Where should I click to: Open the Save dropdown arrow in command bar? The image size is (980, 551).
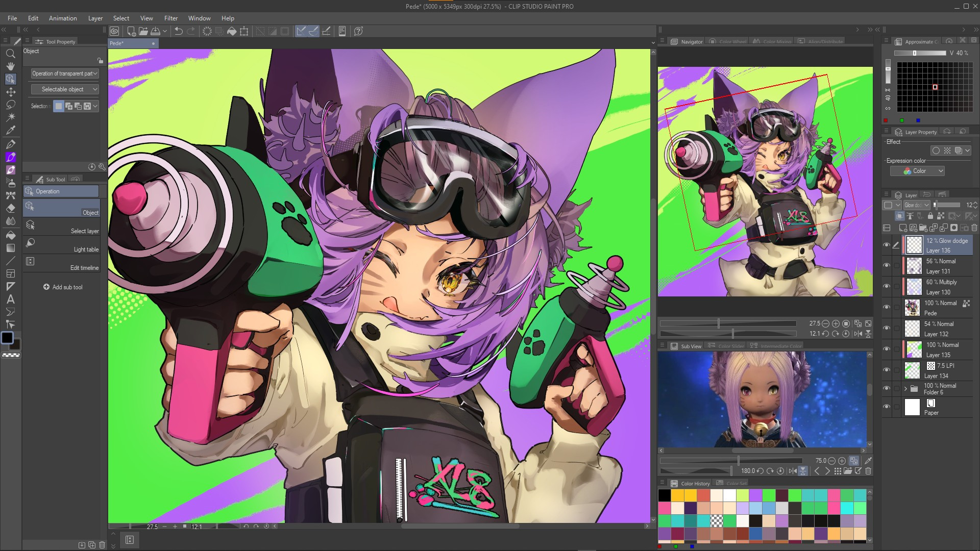coord(165,31)
